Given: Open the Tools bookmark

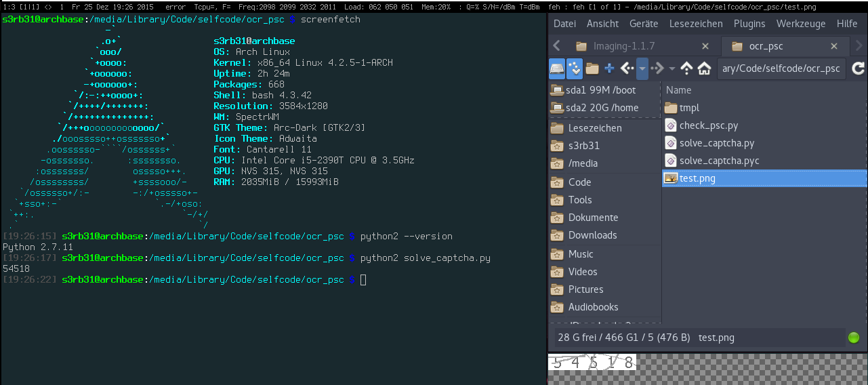Looking at the screenshot, I should (604, 199).
